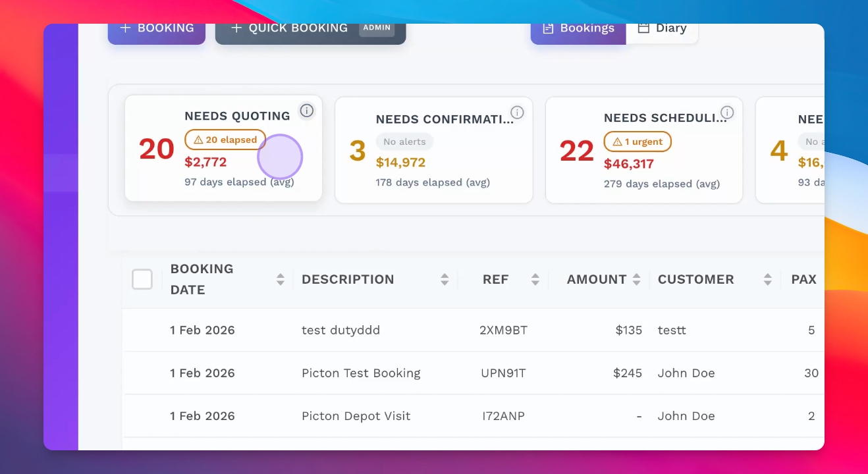Tick the select-all checkbox in table header
This screenshot has height=474, width=868.
pos(142,279)
